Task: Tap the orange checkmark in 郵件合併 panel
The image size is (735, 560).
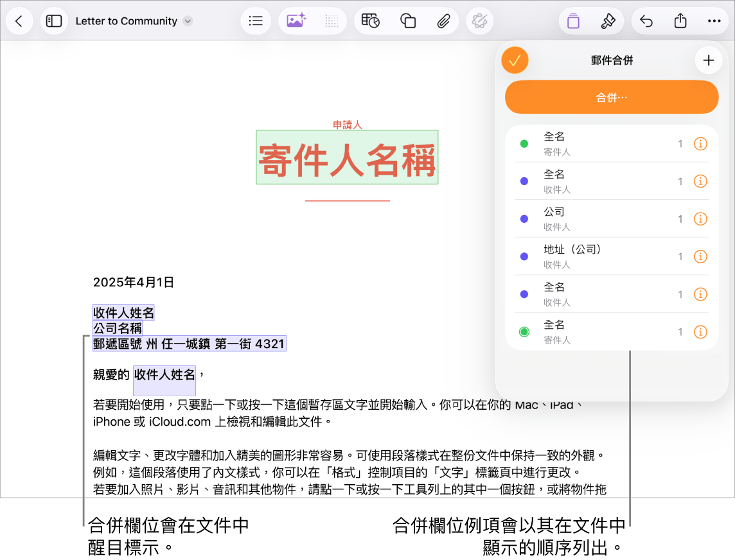Action: 515,60
